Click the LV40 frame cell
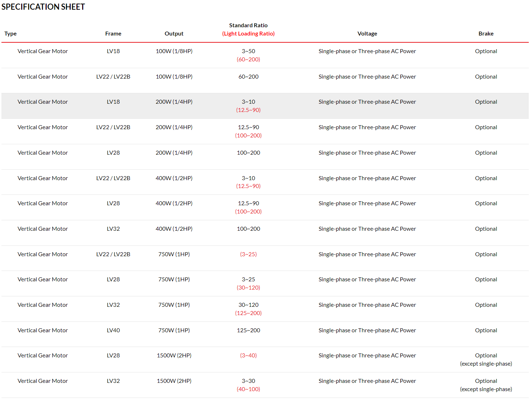This screenshot has height=399, width=532. tap(113, 330)
